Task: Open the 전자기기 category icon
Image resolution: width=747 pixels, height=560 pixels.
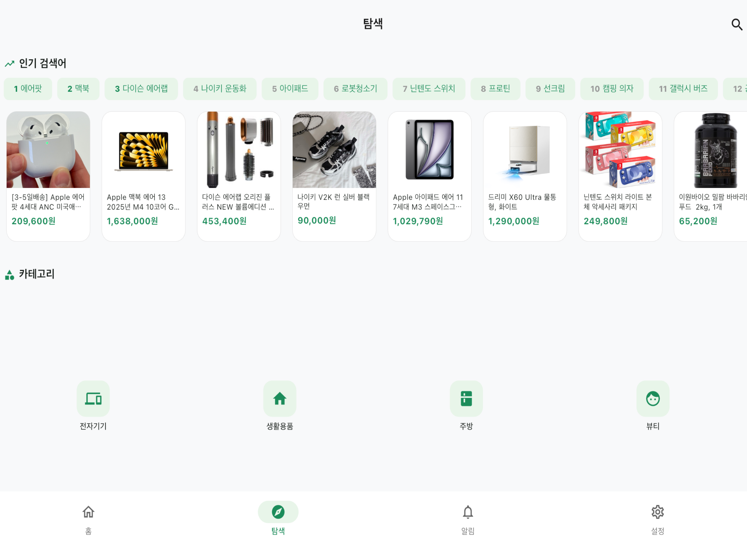Action: pos(93,398)
